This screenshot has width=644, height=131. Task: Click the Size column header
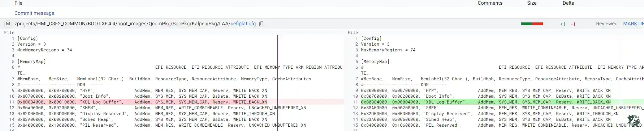[532, 3]
